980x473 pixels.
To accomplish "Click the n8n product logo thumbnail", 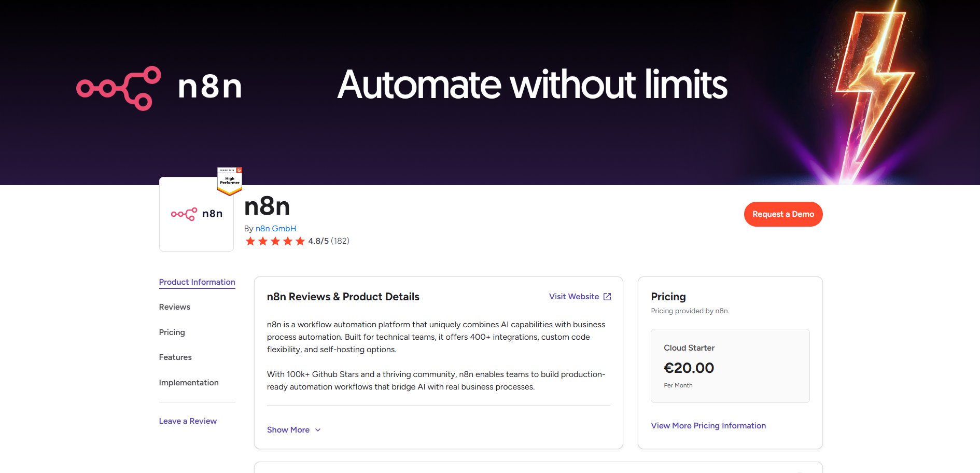I will [197, 214].
